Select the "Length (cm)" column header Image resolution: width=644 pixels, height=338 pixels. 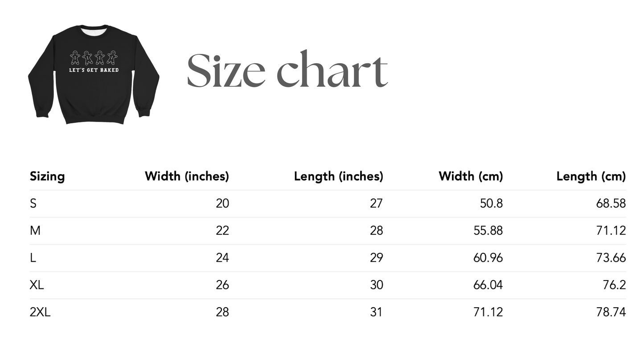(x=591, y=176)
